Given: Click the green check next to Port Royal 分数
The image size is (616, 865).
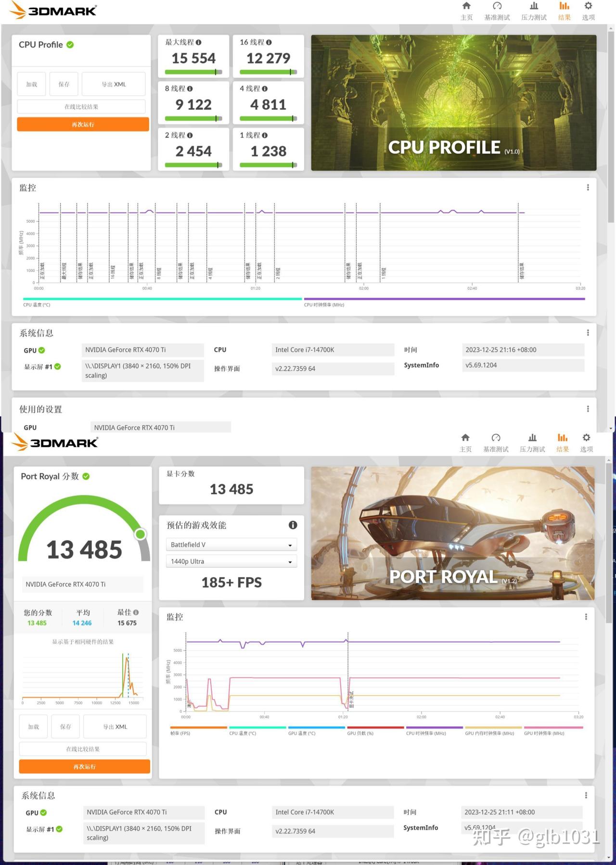Looking at the screenshot, I should pyautogui.click(x=86, y=476).
